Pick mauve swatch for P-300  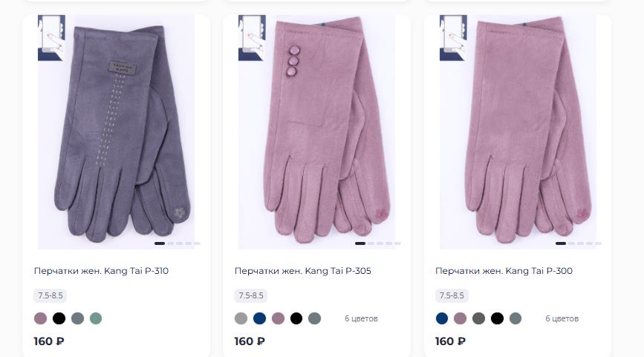pyautogui.click(x=460, y=318)
